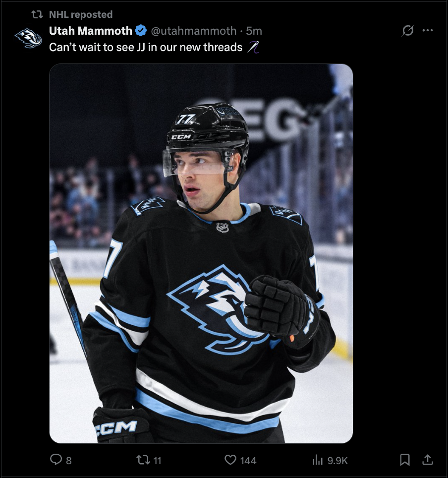Viewport: 448px width, 478px height.
Task: Open the three-dot more options menu
Action: point(428,30)
